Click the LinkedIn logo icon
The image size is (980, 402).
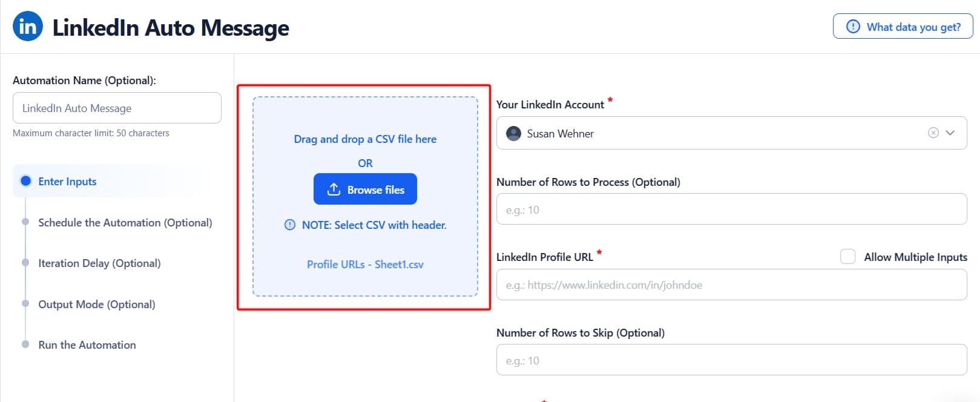point(28,27)
